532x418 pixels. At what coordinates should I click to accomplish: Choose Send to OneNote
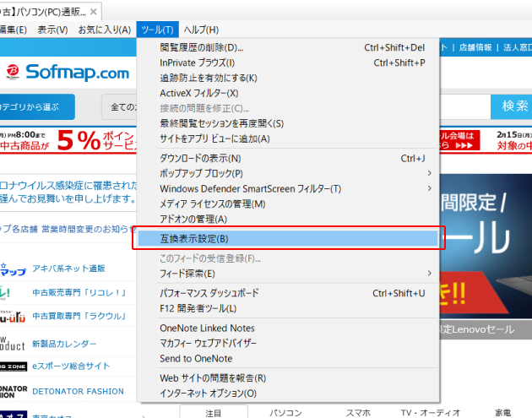288,359
